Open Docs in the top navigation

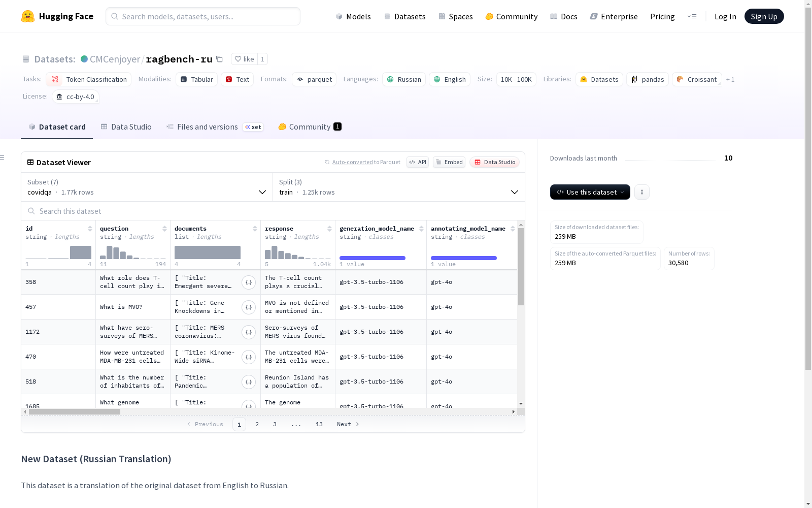click(564, 17)
